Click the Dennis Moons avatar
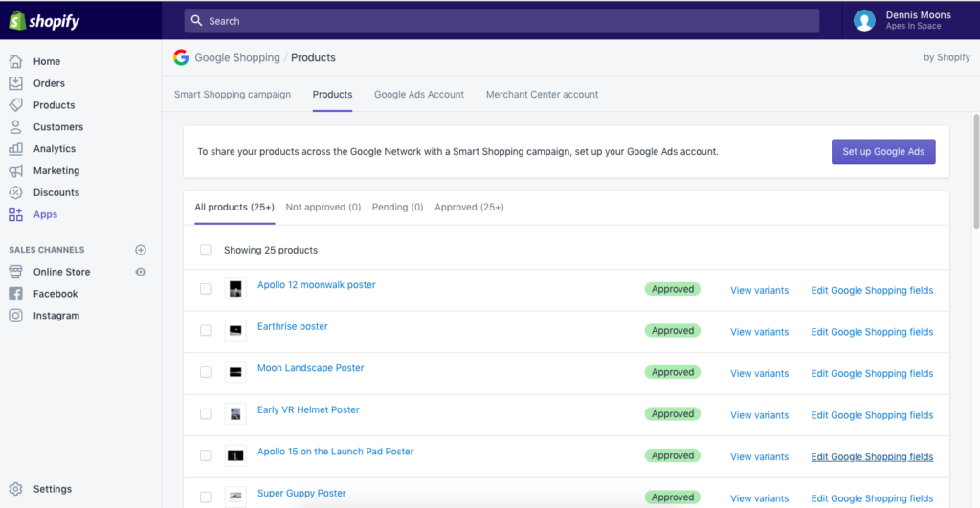The image size is (980, 508). pos(864,21)
